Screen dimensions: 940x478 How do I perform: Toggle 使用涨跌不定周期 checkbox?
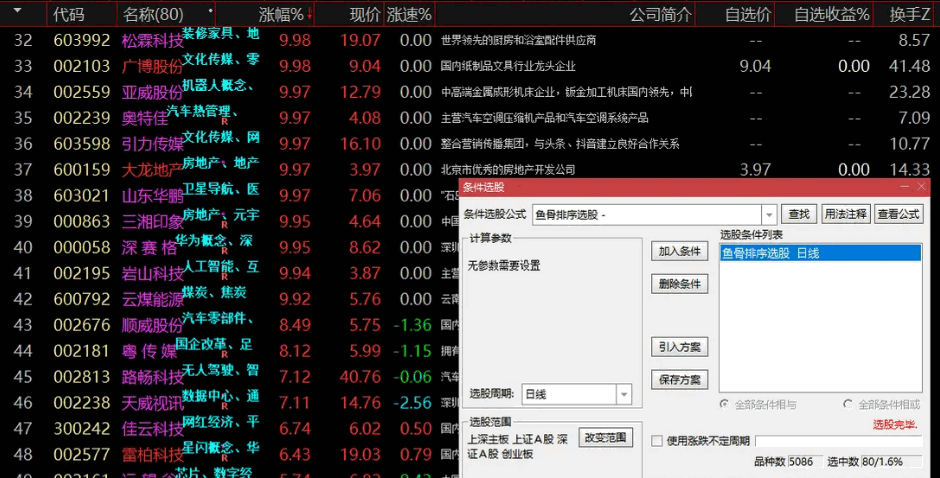(657, 441)
